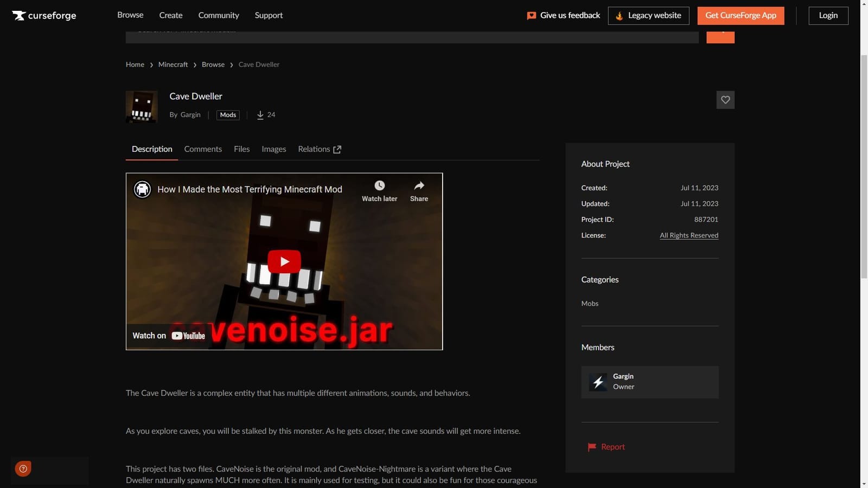The width and height of the screenshot is (868, 488).
Task: Click the help question-mark bubble bottom left
Action: (23, 468)
